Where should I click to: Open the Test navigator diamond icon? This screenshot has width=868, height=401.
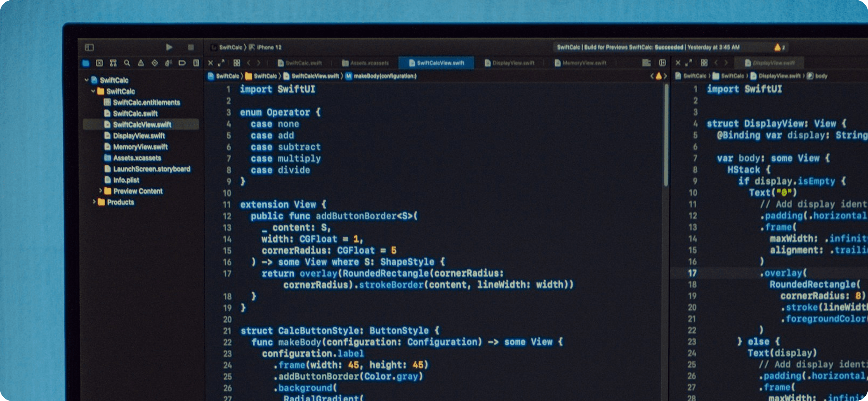pyautogui.click(x=155, y=63)
